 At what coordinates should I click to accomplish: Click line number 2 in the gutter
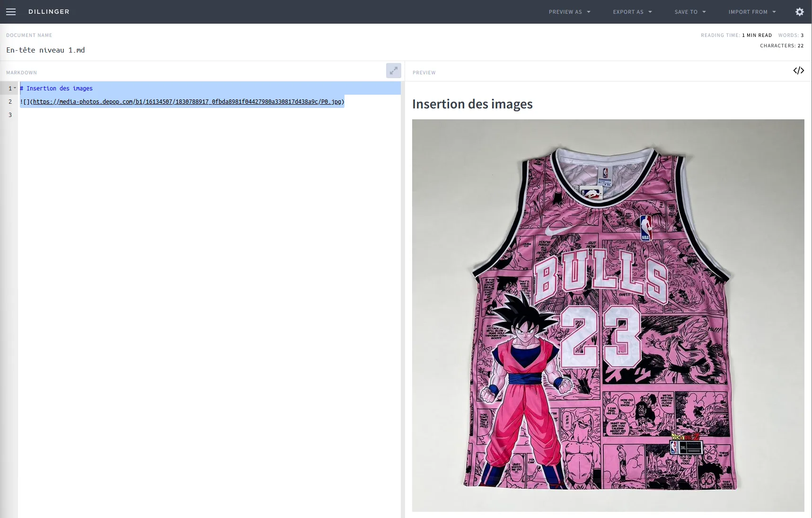[x=10, y=102]
